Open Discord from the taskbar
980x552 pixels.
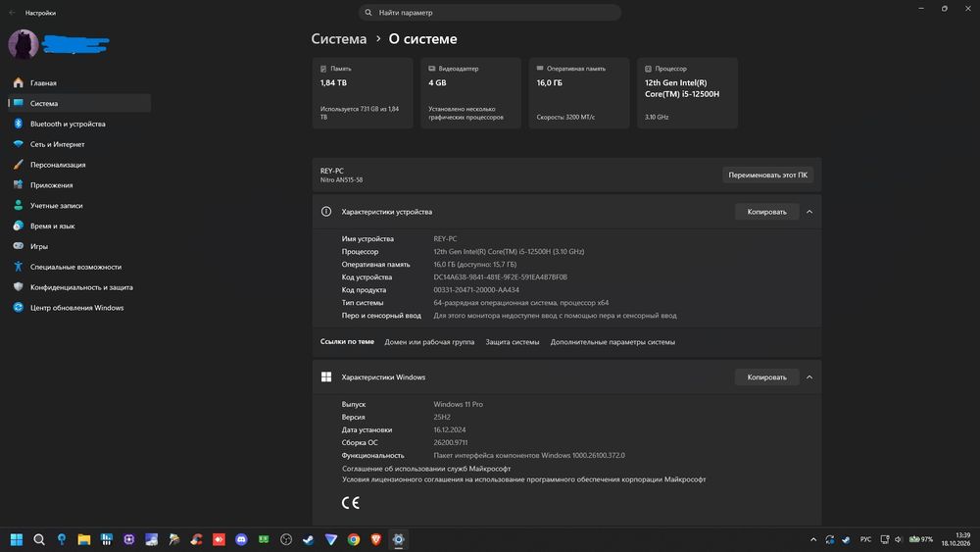pyautogui.click(x=241, y=539)
